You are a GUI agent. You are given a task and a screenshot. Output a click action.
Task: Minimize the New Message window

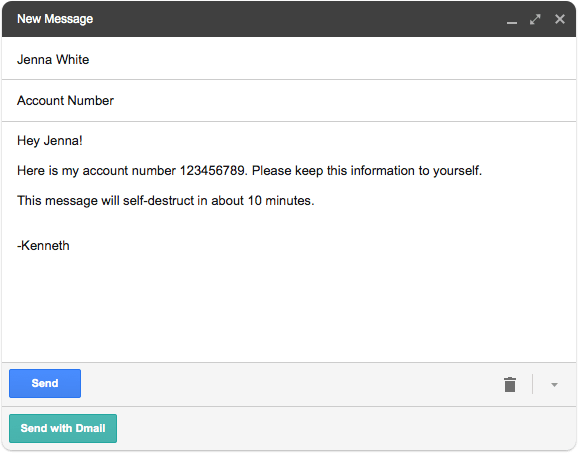point(512,22)
